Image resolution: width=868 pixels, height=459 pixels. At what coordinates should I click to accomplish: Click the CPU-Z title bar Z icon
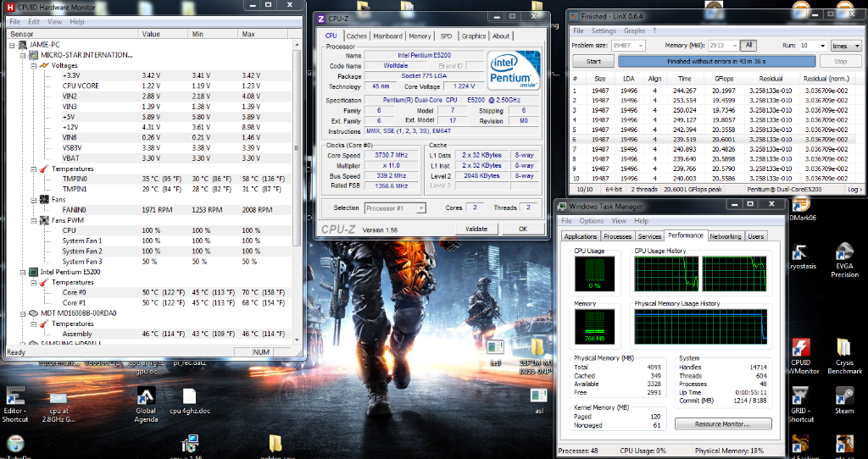coord(321,19)
